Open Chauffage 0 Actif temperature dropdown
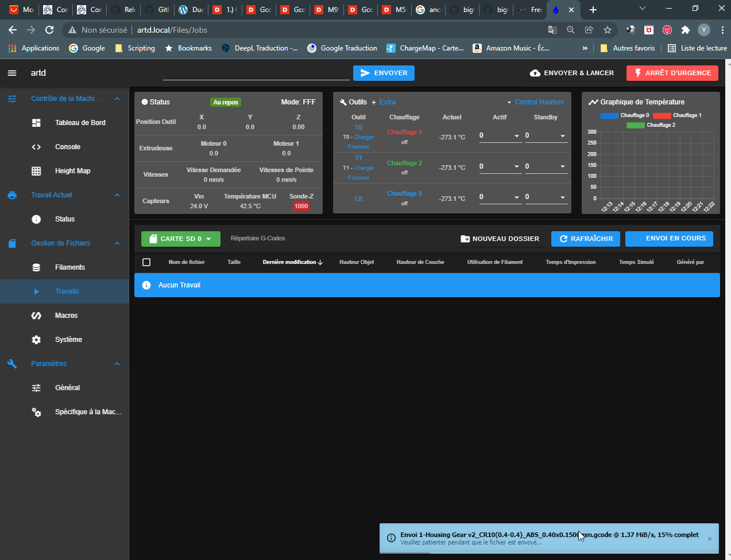Screen dimensions: 731x560 (517, 197)
